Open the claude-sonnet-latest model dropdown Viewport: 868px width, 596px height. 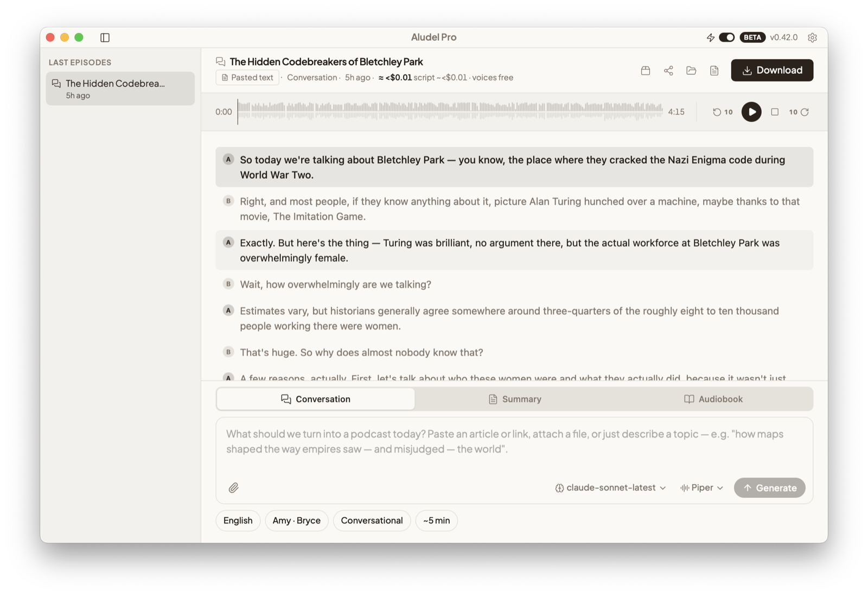click(610, 487)
